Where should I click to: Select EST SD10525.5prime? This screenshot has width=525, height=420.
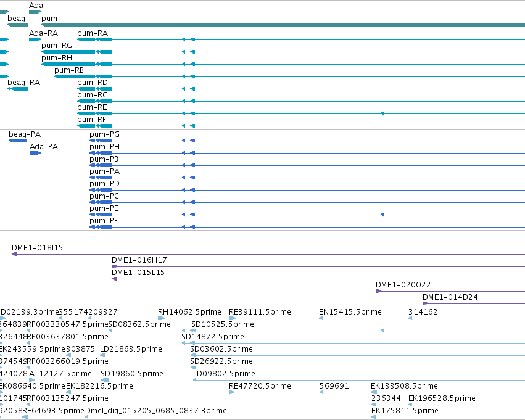coord(223,324)
